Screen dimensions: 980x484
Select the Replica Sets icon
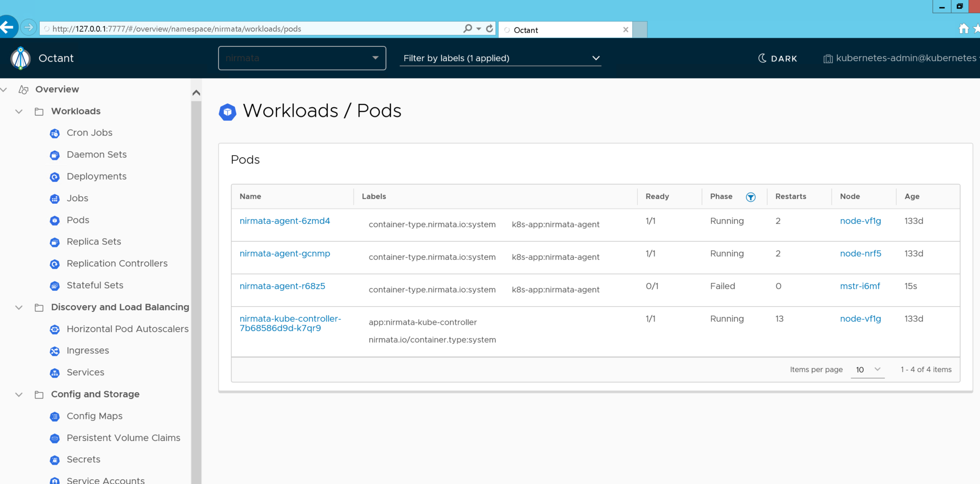pyautogui.click(x=55, y=242)
